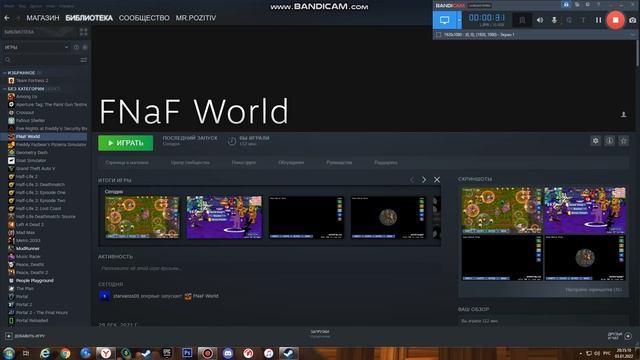Open Epic Games Launcher from the taskbar
Viewport: 640px width, 360px height.
pyautogui.click(x=167, y=353)
